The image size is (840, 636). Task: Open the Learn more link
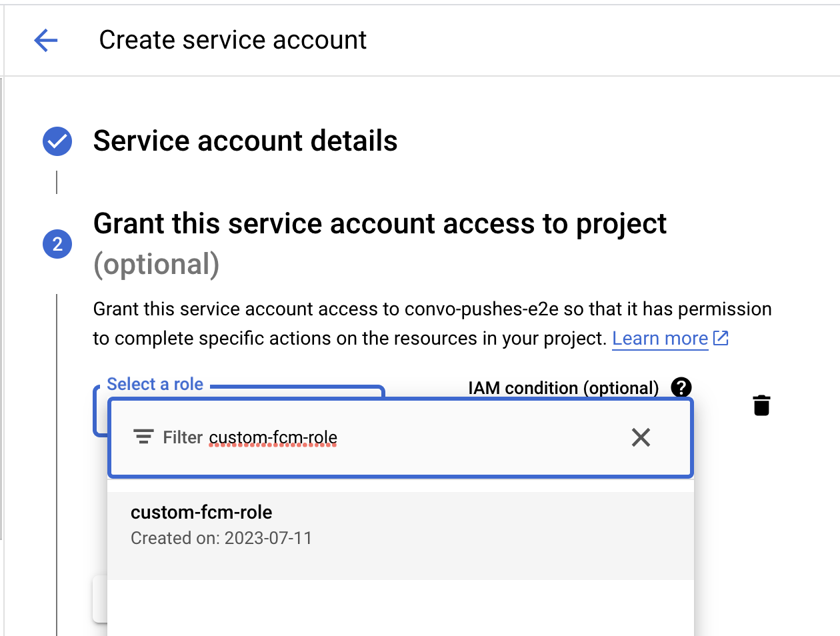click(659, 338)
